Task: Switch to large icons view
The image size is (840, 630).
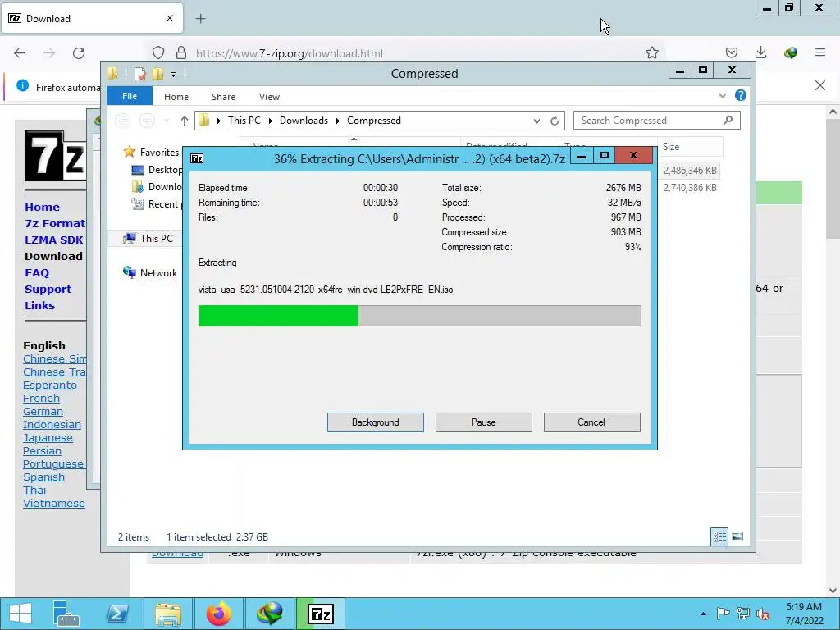Action: tap(737, 536)
